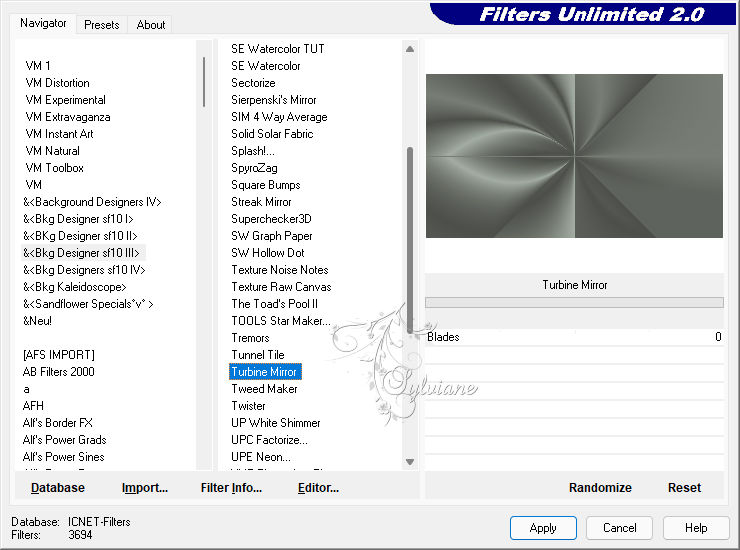Adjust the Blades slider
Image resolution: width=740 pixels, height=550 pixels.
click(574, 337)
